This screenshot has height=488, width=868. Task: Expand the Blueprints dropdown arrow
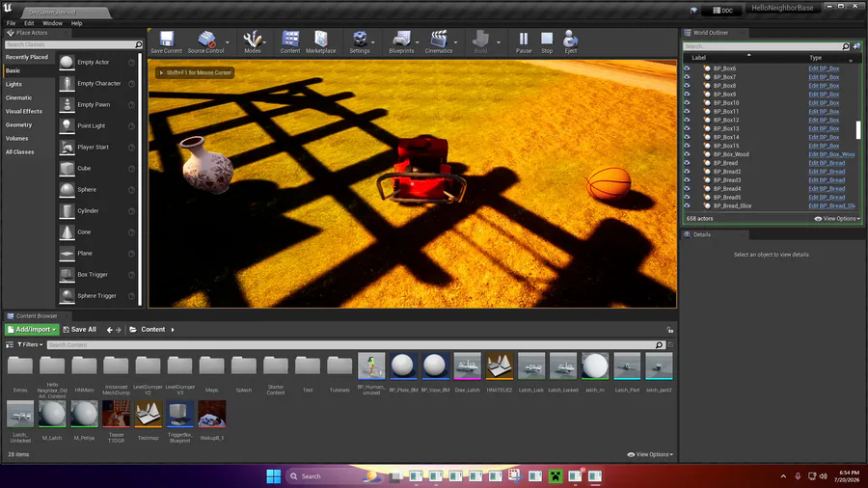[418, 42]
